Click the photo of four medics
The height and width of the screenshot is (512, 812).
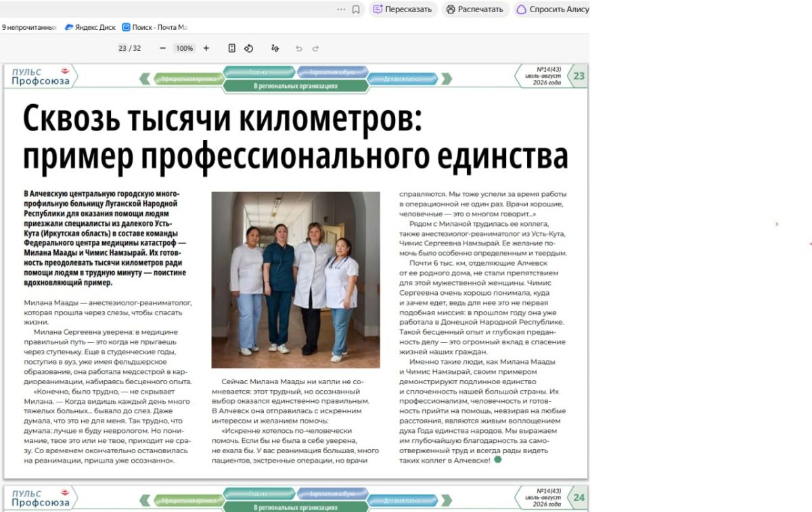[296, 279]
